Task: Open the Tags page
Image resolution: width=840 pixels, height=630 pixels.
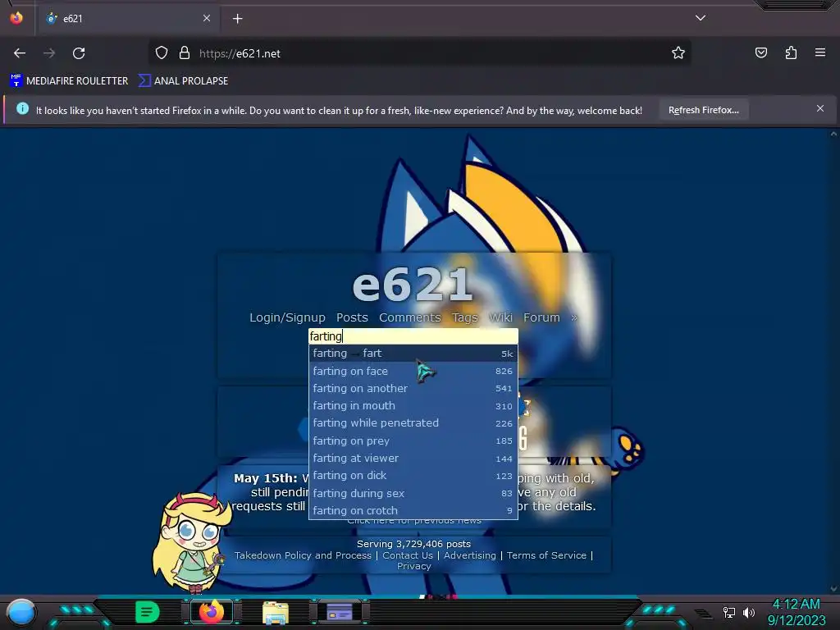Action: tap(464, 317)
